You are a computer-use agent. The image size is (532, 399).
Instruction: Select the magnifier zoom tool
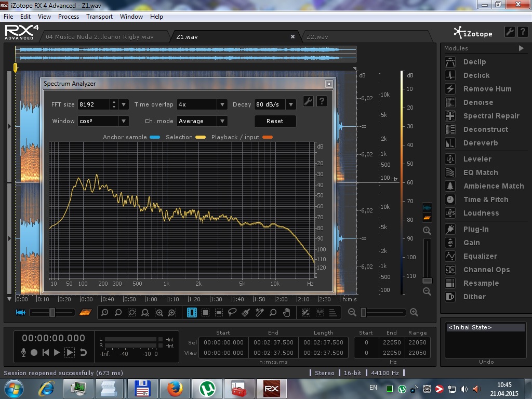pyautogui.click(x=273, y=312)
